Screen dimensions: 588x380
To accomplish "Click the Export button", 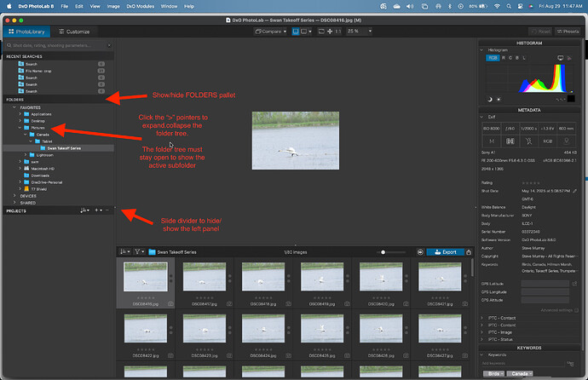I will point(445,252).
